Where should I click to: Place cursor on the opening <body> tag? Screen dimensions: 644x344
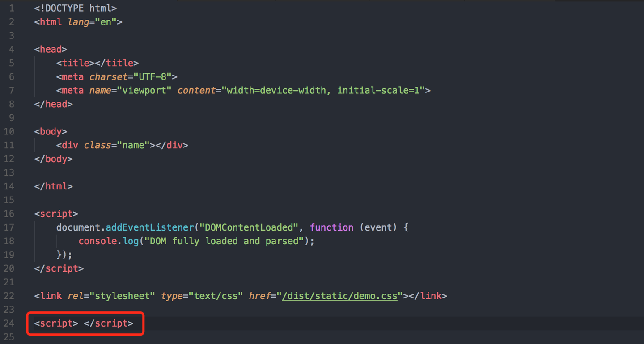tap(51, 132)
